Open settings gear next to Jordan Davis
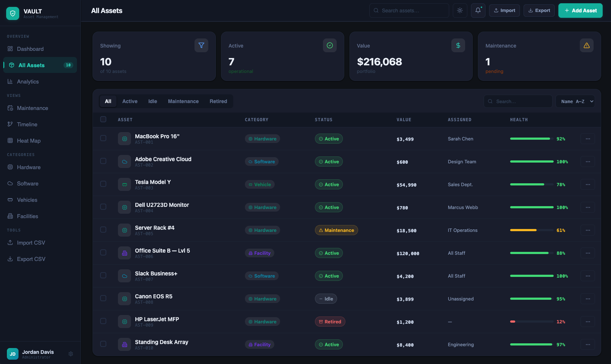This screenshot has width=611, height=364. (x=71, y=354)
